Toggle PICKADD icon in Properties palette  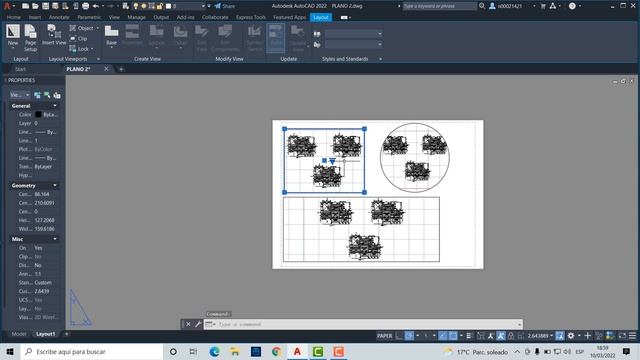pyautogui.click(x=38, y=95)
